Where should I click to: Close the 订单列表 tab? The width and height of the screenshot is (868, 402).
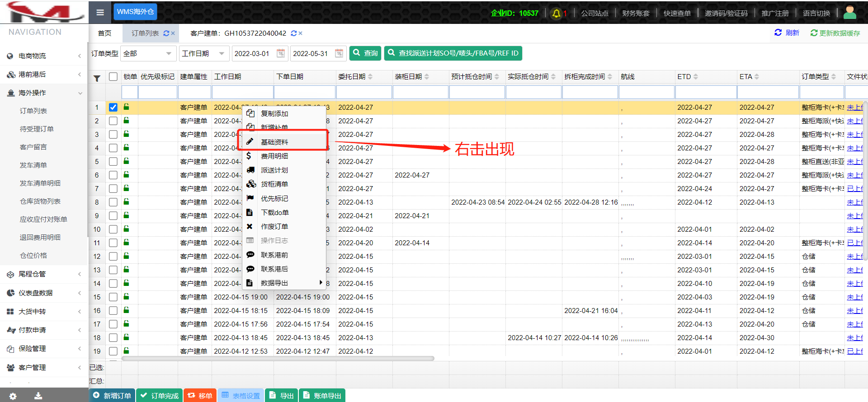tap(173, 33)
